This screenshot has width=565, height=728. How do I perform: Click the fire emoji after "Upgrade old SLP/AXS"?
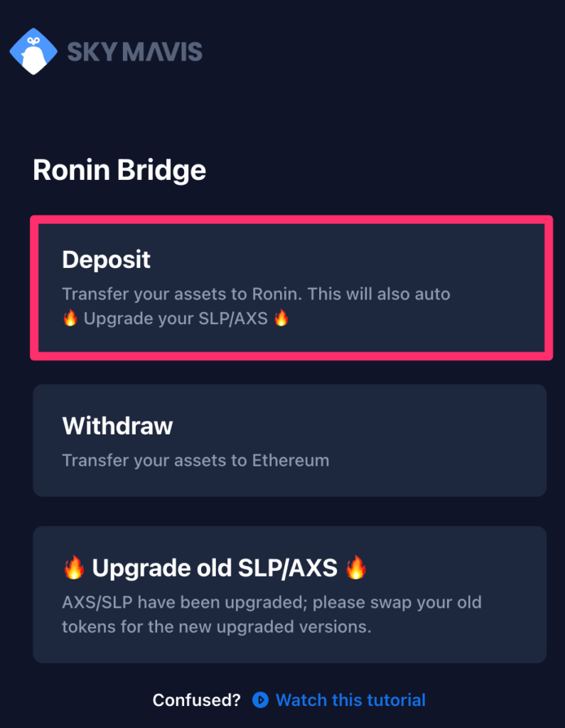(x=356, y=567)
